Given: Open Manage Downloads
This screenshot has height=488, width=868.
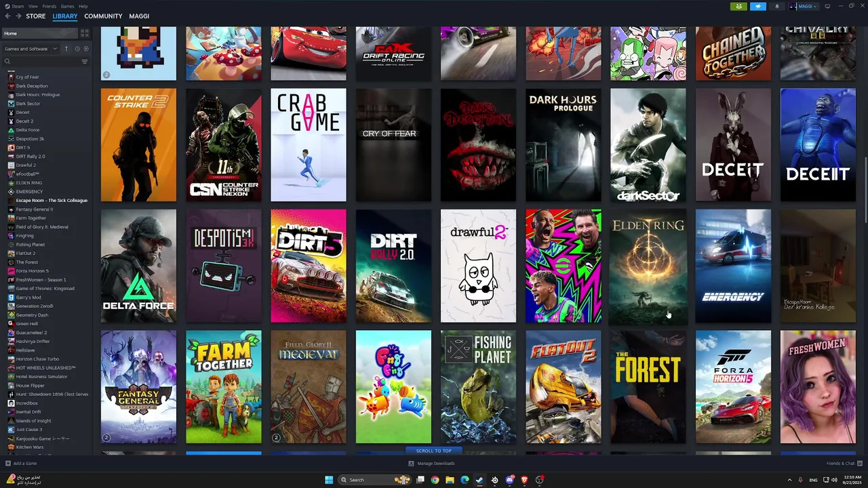Looking at the screenshot, I should (x=431, y=464).
